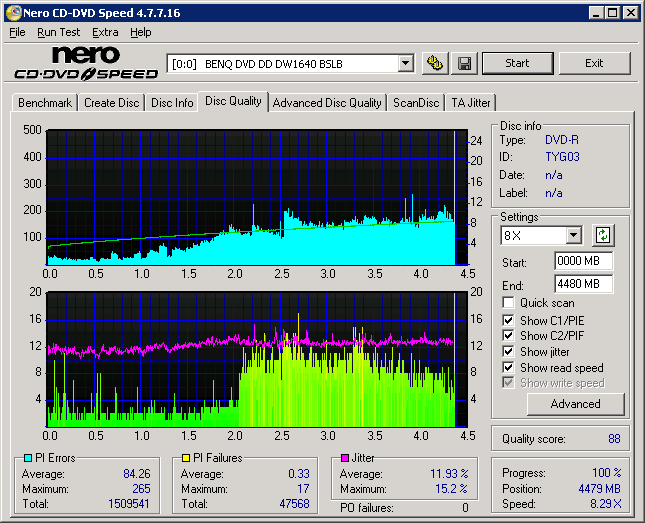The width and height of the screenshot is (645, 523).
Task: Click the Advanced button
Action: click(x=575, y=404)
